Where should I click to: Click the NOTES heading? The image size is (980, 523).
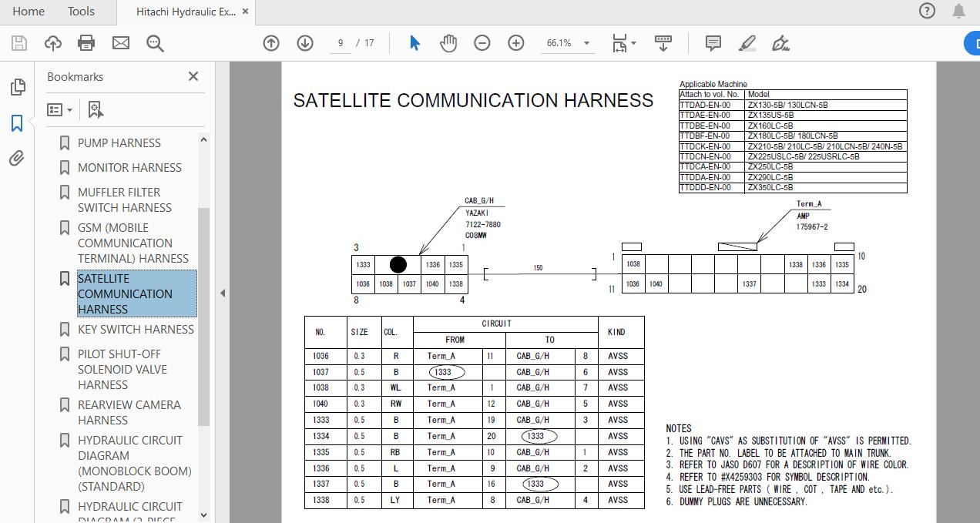[x=679, y=428]
